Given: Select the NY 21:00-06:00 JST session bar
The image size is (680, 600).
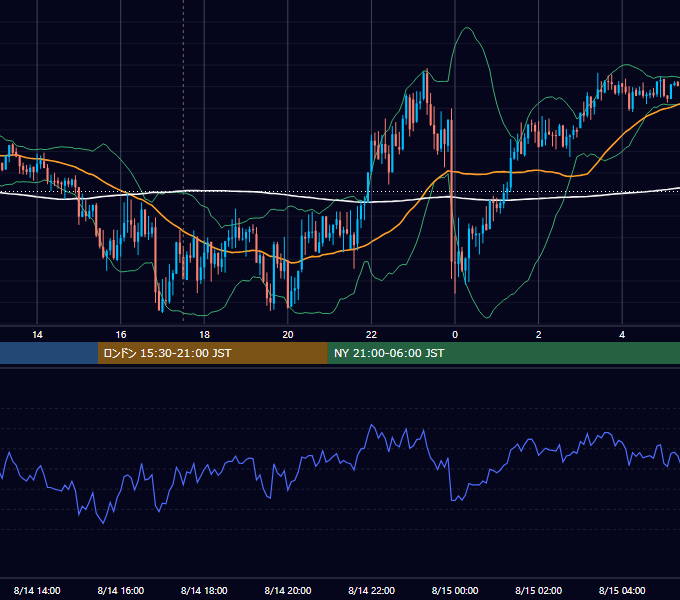Looking at the screenshot, I should coord(503,353).
